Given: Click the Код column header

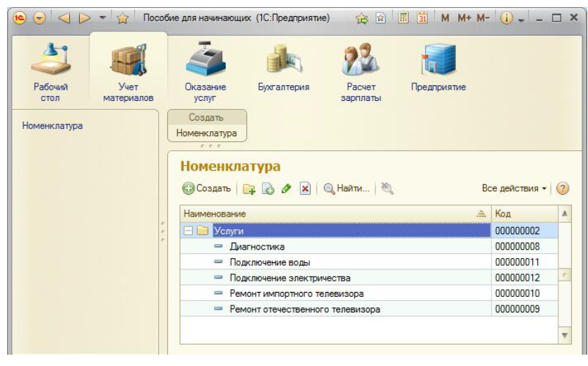Looking at the screenshot, I should click(524, 214).
